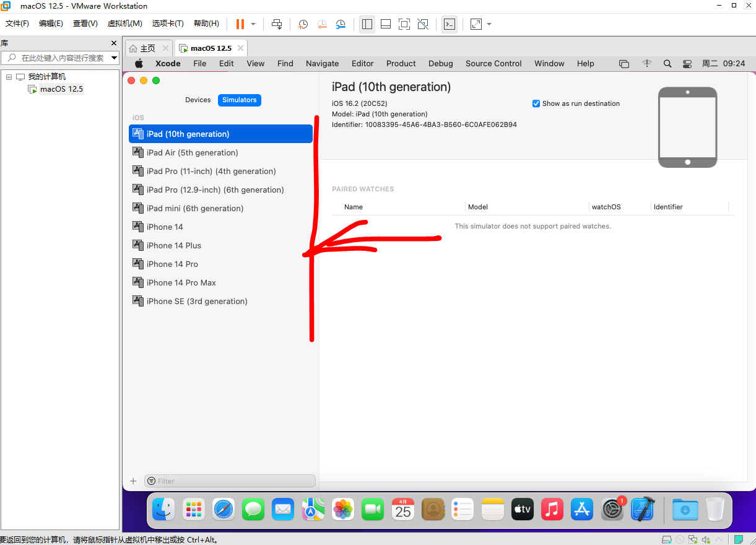Select iPhone 14 Pro Max simulator
Image resolution: width=756 pixels, height=545 pixels.
181,282
